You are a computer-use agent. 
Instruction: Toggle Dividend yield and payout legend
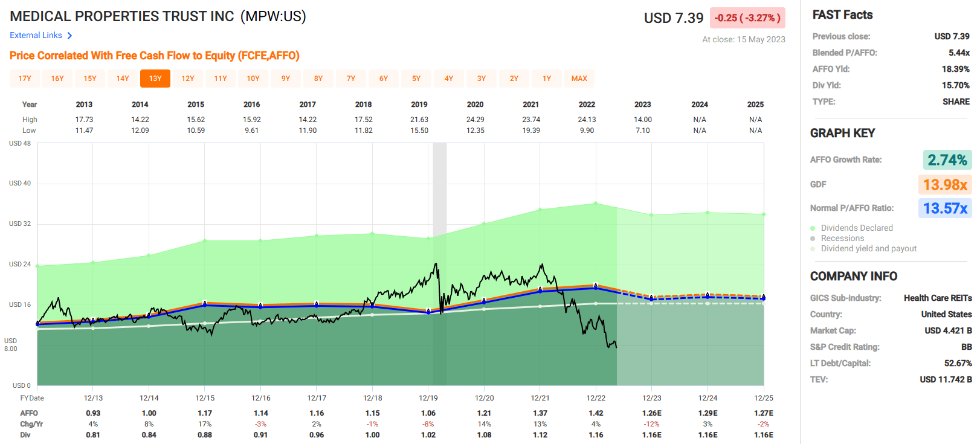pyautogui.click(x=869, y=248)
